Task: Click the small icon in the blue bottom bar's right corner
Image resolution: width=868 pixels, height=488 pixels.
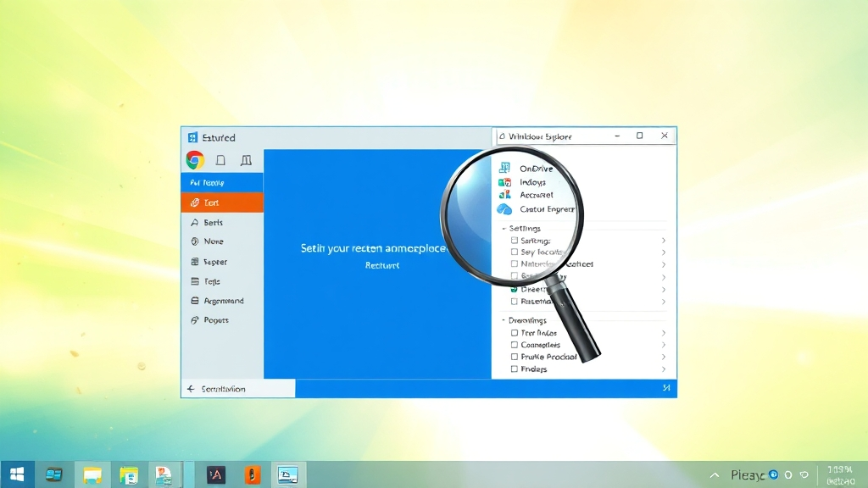Action: point(666,388)
